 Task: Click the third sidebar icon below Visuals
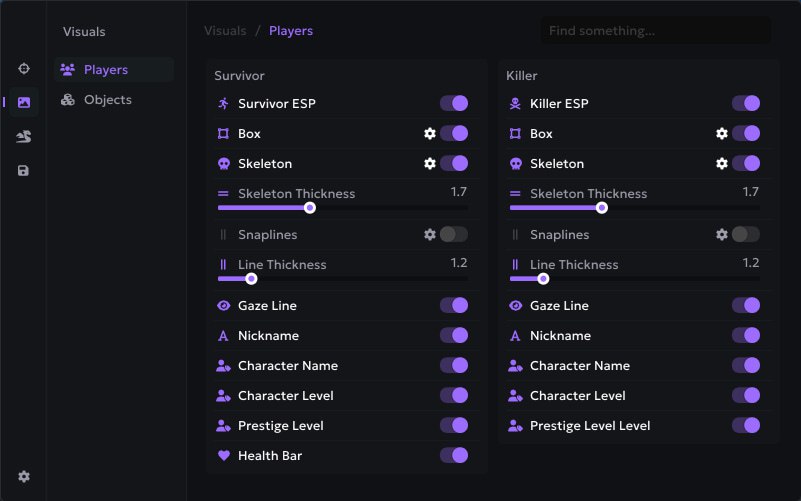click(24, 136)
